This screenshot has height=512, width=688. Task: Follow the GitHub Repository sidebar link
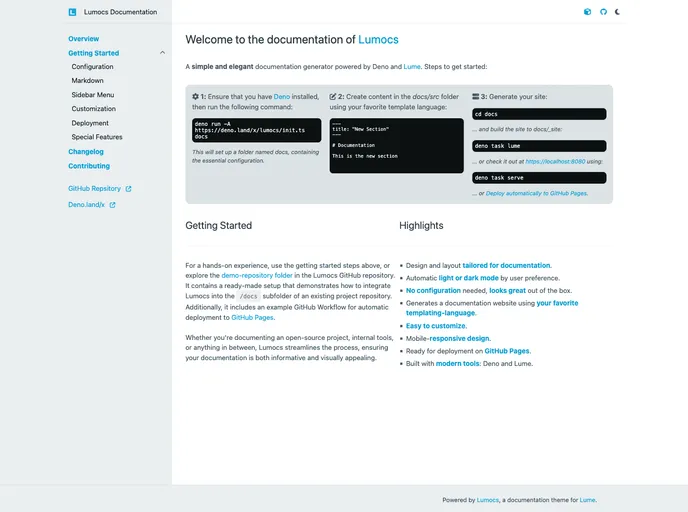click(94, 189)
